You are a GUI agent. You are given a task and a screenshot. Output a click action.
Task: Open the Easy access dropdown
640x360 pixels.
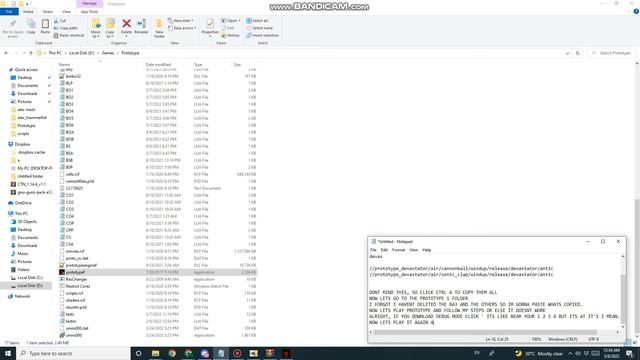tap(182, 28)
